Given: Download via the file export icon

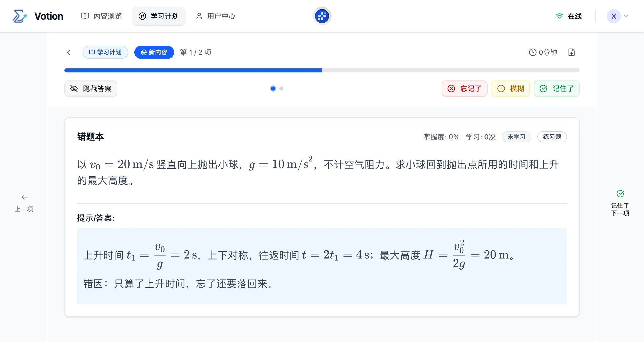Looking at the screenshot, I should pyautogui.click(x=572, y=52).
